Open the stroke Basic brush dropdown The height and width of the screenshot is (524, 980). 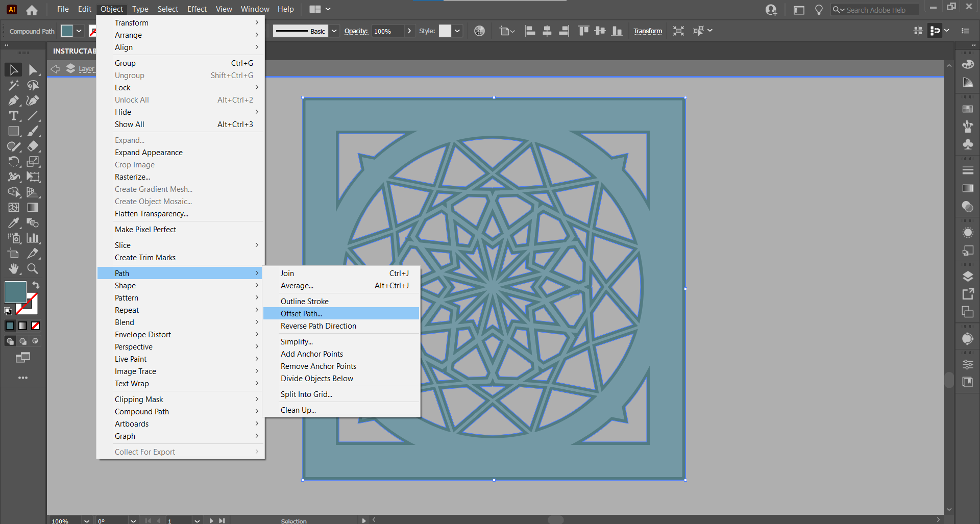(334, 31)
